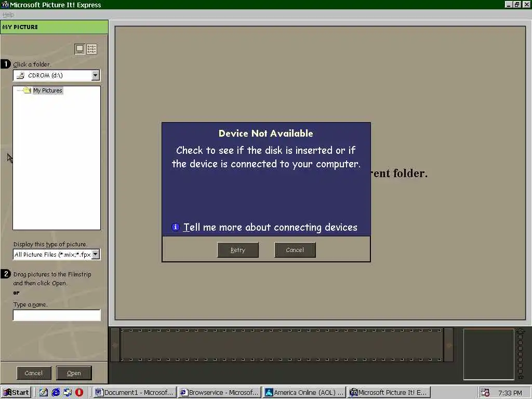Open 'Tell me more about connecting devices' link
Viewport: 532px width, 399px height.
point(270,227)
